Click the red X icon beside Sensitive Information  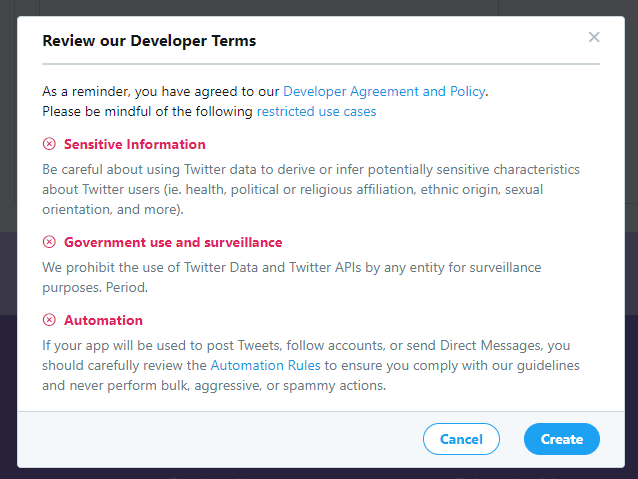(x=49, y=144)
